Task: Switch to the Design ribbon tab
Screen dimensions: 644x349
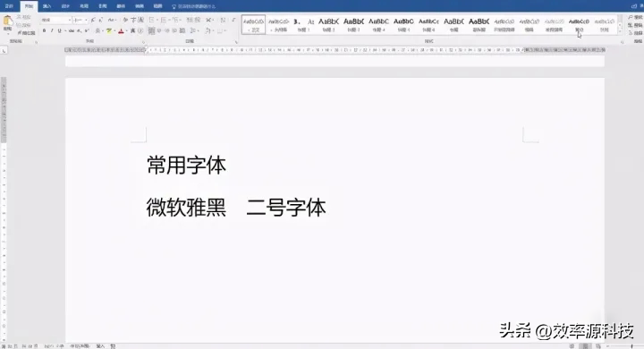Action: (x=65, y=6)
